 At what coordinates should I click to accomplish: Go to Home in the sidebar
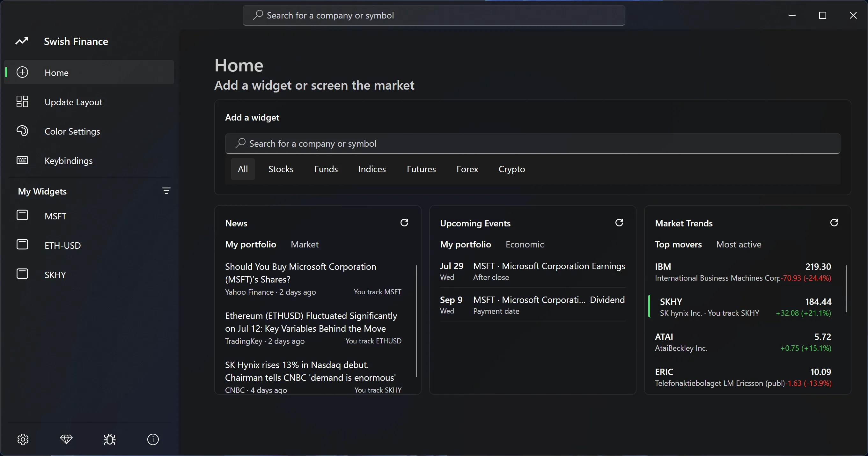tap(89, 72)
